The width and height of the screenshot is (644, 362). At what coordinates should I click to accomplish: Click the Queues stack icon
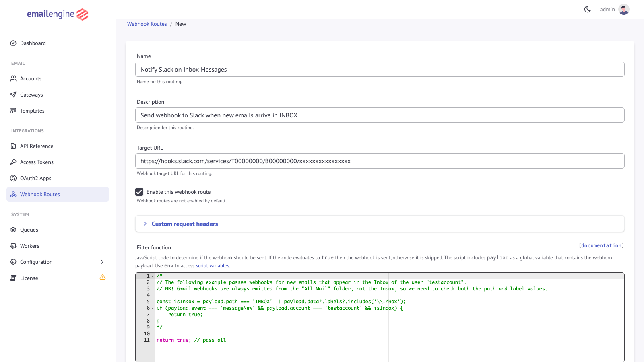click(13, 230)
